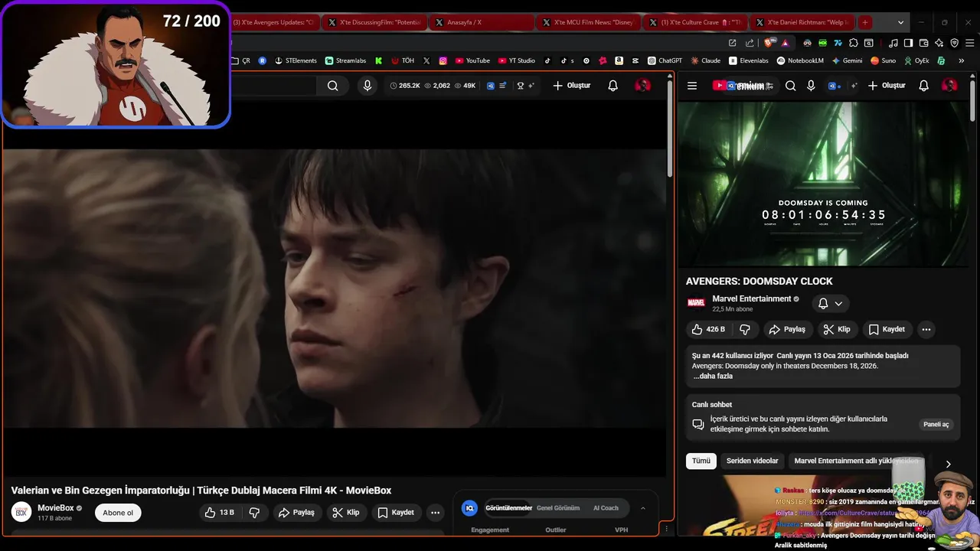Switch to X'te MCU Film News tab

pos(588,22)
